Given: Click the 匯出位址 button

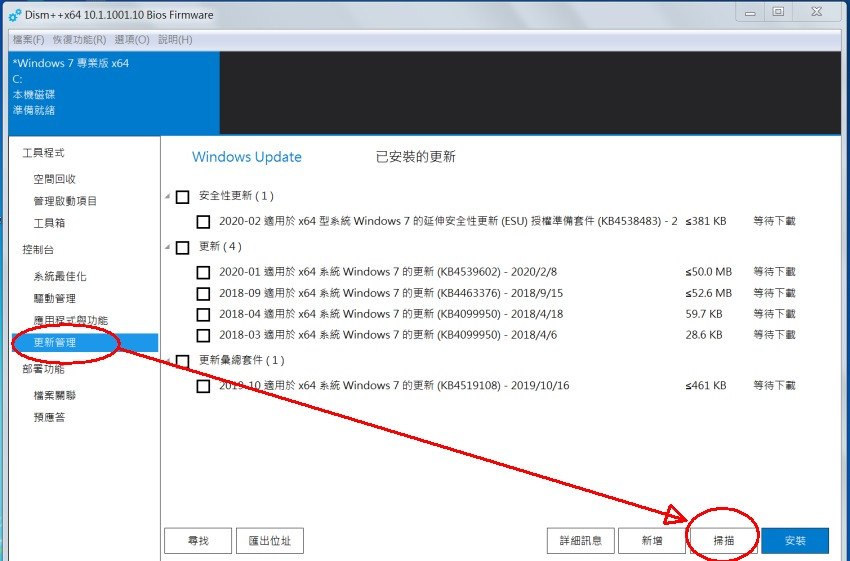Looking at the screenshot, I should point(269,540).
